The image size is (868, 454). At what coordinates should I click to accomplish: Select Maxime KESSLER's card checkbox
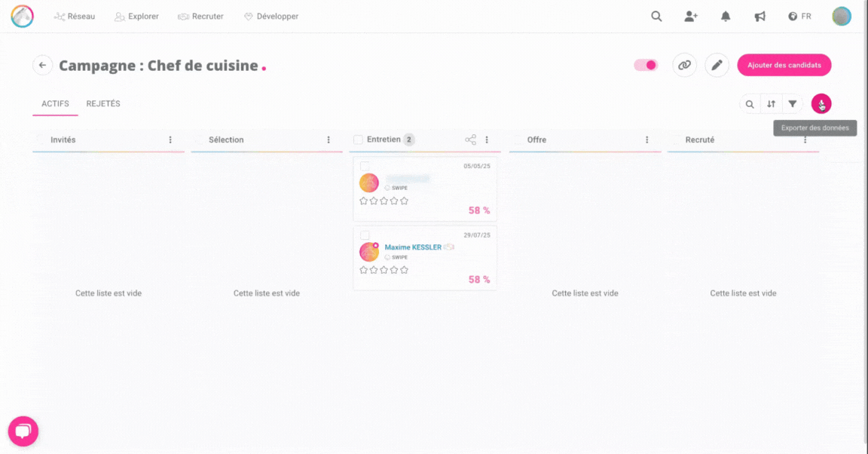(x=365, y=235)
